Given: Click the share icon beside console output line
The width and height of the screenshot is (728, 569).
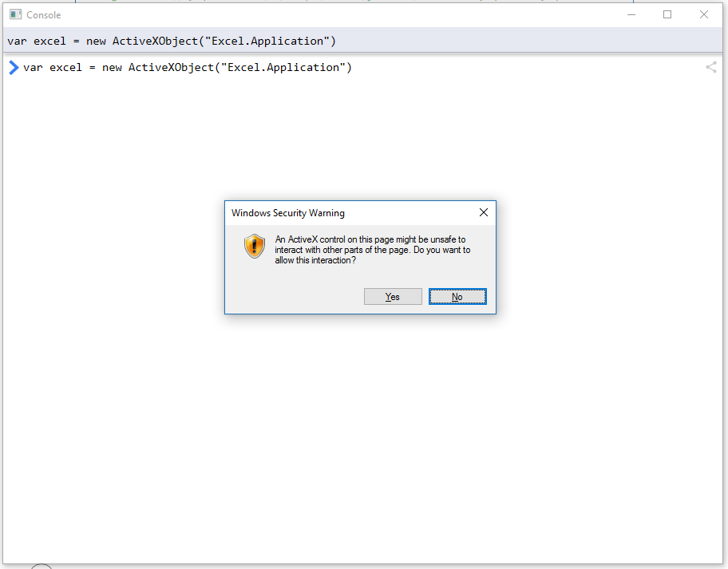Looking at the screenshot, I should pyautogui.click(x=710, y=67).
